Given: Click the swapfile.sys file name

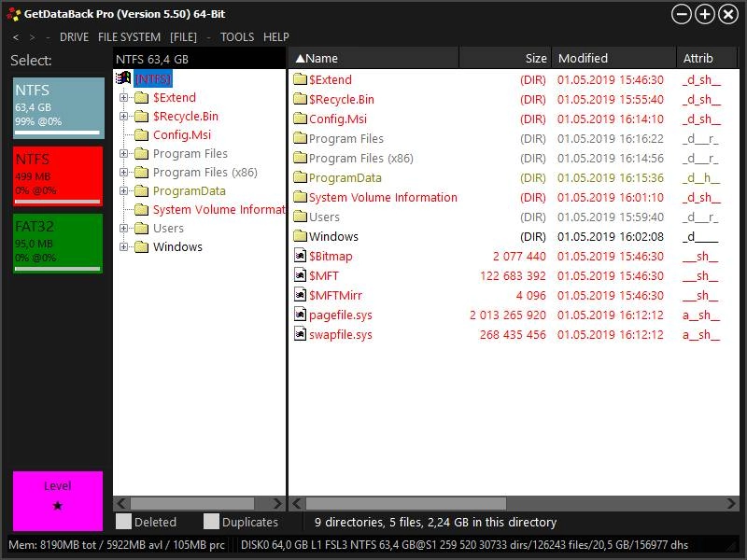Looking at the screenshot, I should coord(340,334).
